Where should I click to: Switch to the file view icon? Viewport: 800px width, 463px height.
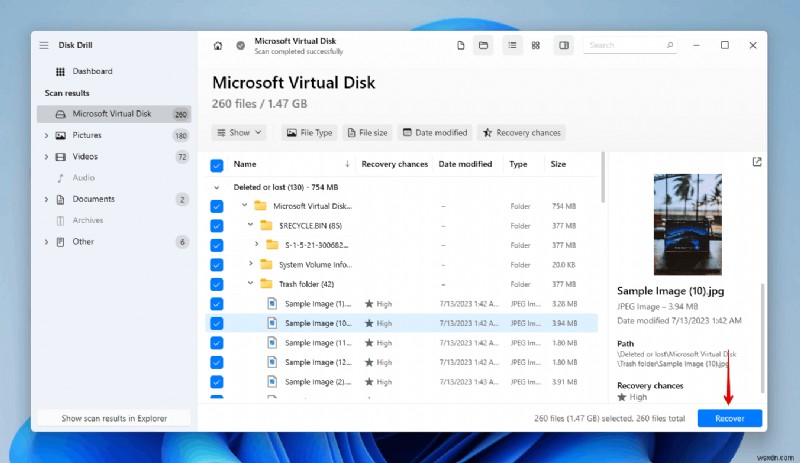pos(461,45)
